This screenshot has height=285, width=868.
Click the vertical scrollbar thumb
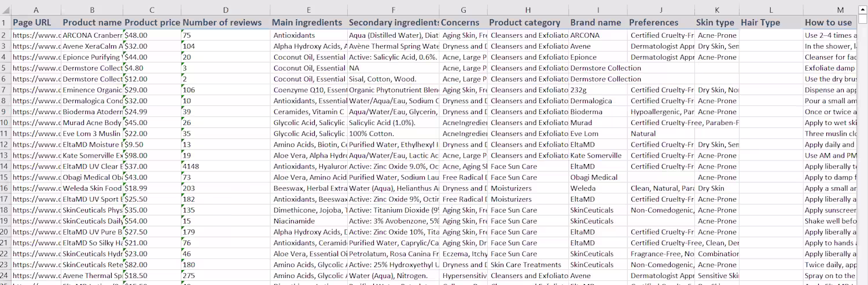[863, 19]
